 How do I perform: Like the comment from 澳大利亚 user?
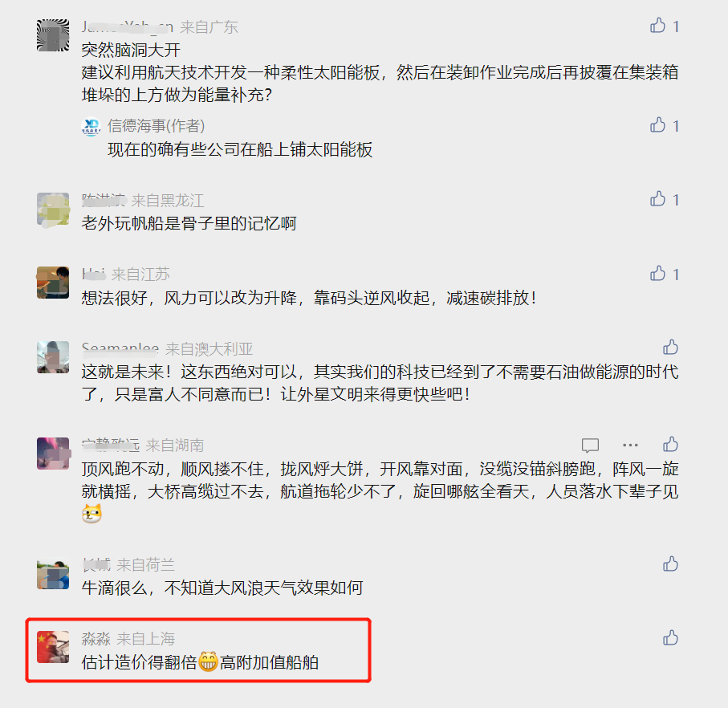point(670,348)
